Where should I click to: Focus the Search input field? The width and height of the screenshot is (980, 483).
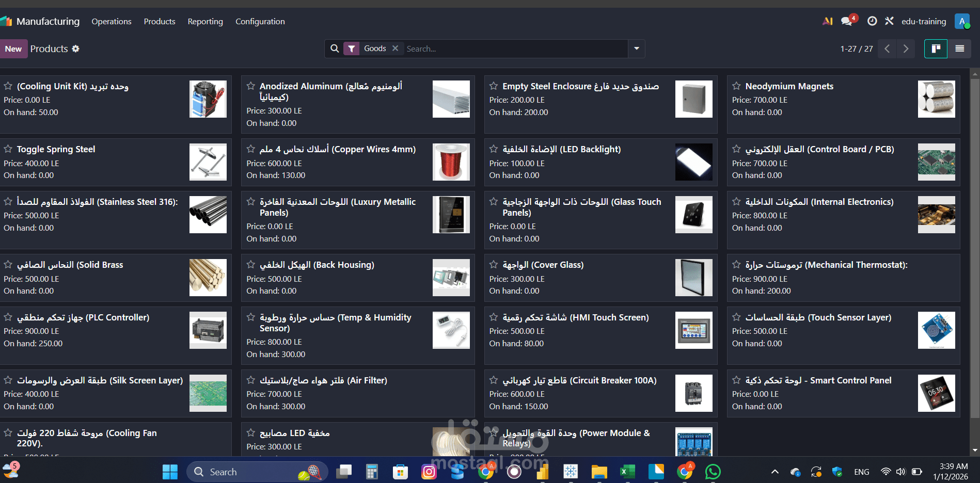pos(515,49)
